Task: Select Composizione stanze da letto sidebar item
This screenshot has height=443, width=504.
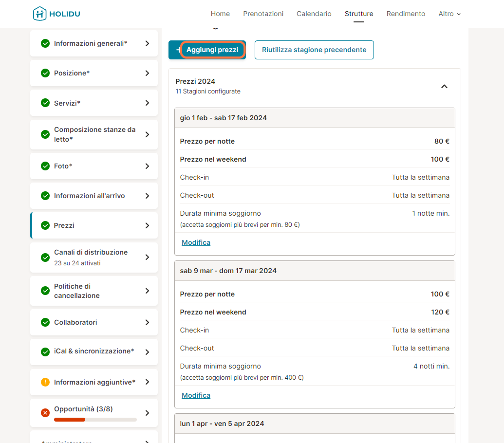Action: (94, 134)
